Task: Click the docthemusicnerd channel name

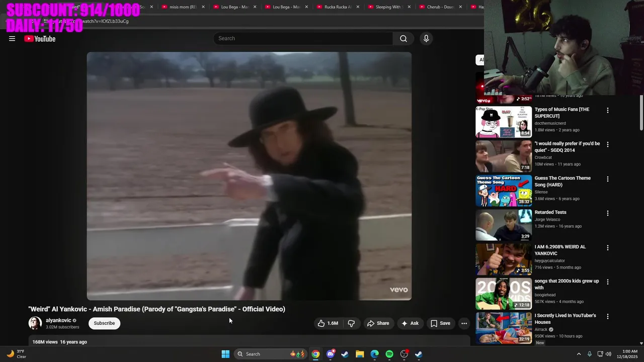Action: [x=550, y=123]
